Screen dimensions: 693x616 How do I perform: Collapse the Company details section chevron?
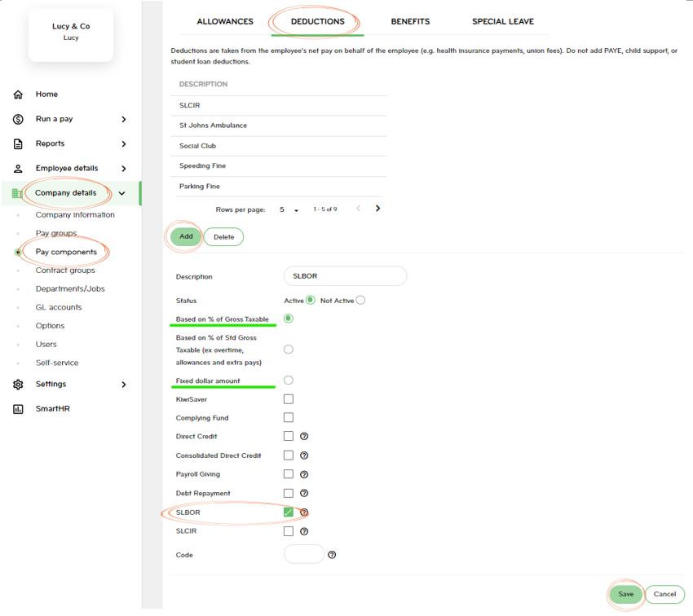point(122,194)
